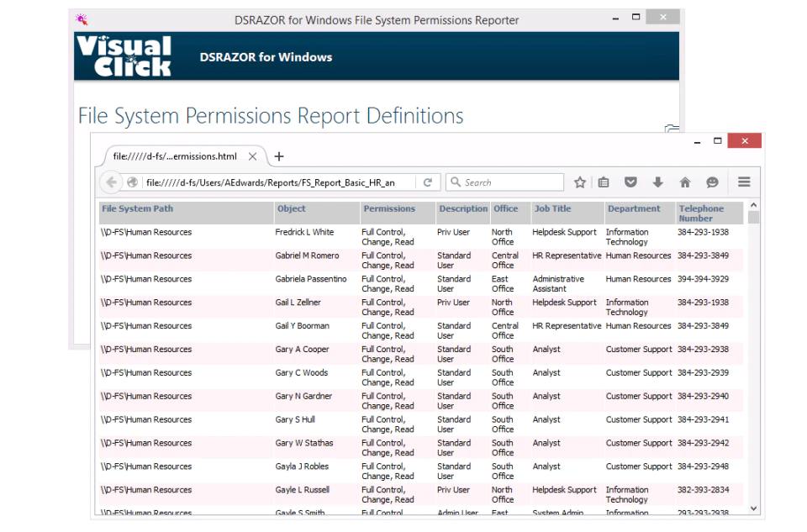Click File System Permissions Report Definitions heading
Image resolution: width=807 pixels, height=532 pixels.
271,116
